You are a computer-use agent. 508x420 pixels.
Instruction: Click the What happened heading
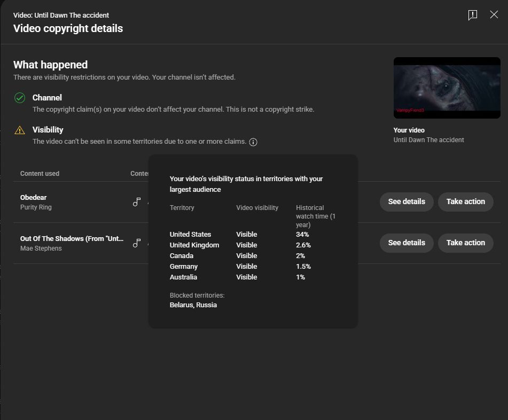click(51, 65)
